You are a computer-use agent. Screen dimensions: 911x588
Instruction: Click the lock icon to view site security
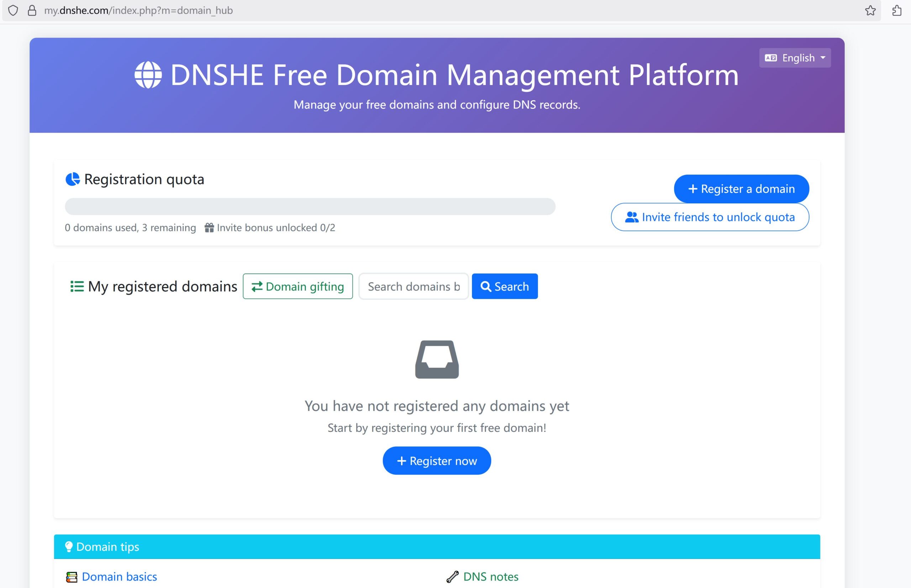[x=31, y=10]
